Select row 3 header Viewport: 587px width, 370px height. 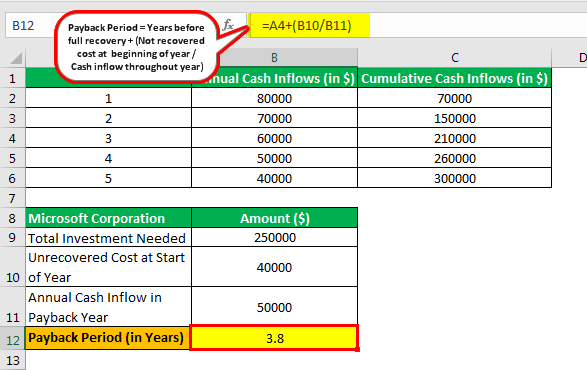coord(12,118)
